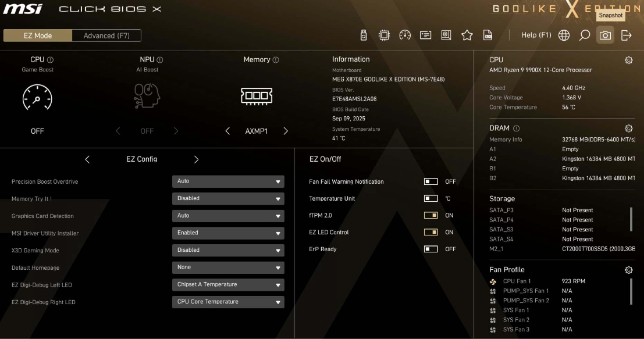Open Precision Boost Overdrive dropdown

pos(228,181)
